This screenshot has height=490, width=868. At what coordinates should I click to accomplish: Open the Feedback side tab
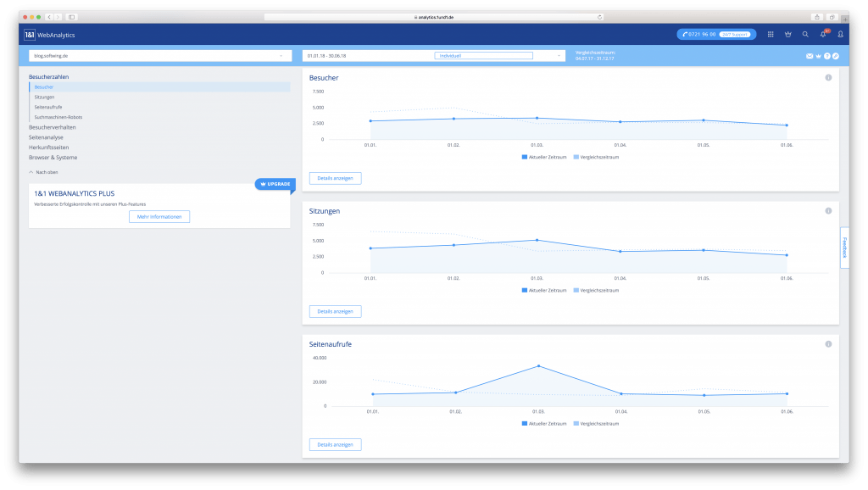[845, 248]
